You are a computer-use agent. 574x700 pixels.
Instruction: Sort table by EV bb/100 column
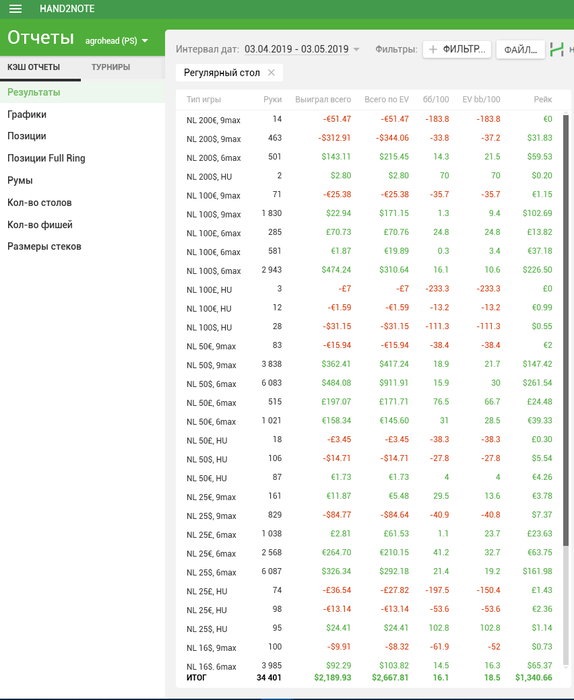pos(481,99)
